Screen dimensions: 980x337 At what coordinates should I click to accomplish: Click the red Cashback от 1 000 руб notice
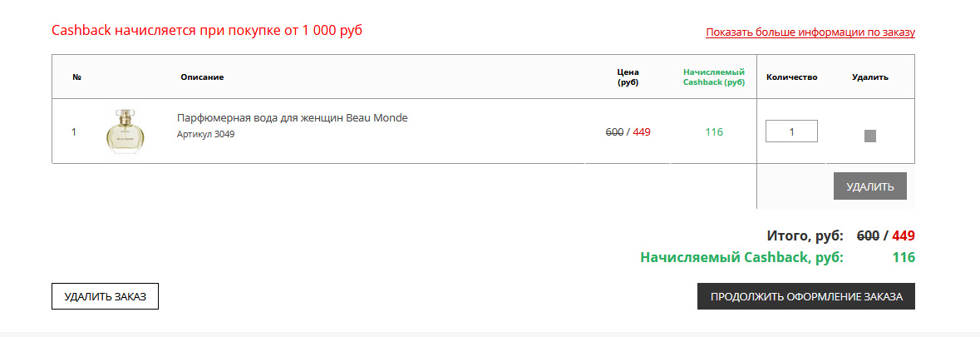click(207, 30)
